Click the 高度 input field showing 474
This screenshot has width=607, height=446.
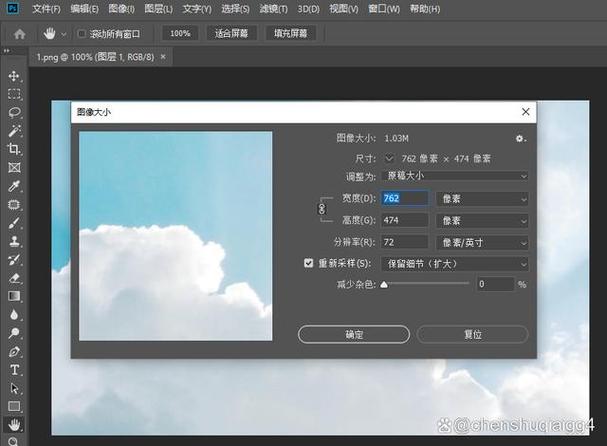point(405,220)
